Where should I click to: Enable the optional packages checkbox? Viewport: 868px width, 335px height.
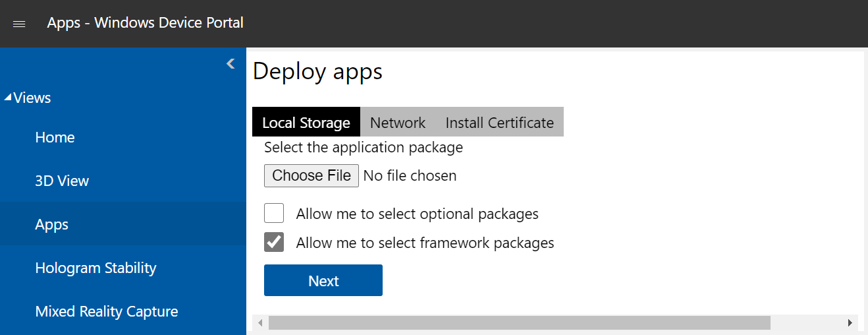pos(274,214)
